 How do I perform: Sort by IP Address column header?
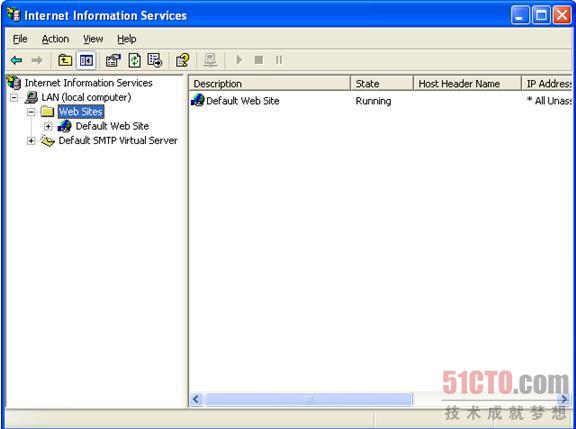point(547,84)
